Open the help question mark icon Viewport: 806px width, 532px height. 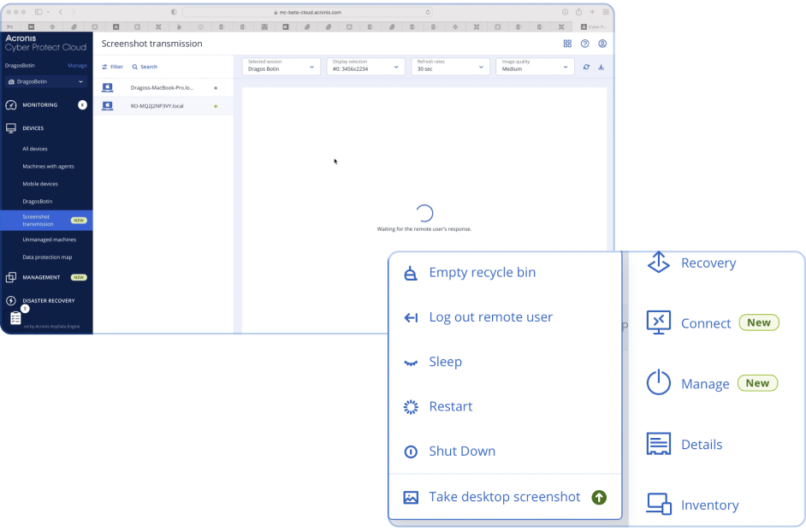tap(585, 44)
